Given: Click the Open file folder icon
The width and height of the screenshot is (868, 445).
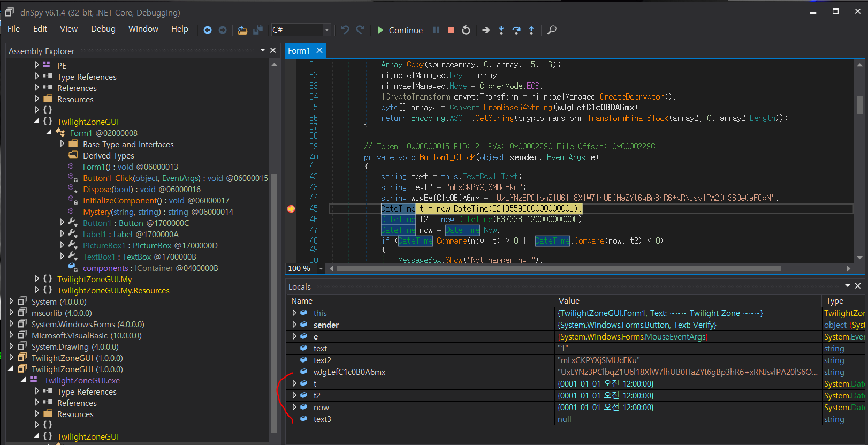Looking at the screenshot, I should pos(242,30).
